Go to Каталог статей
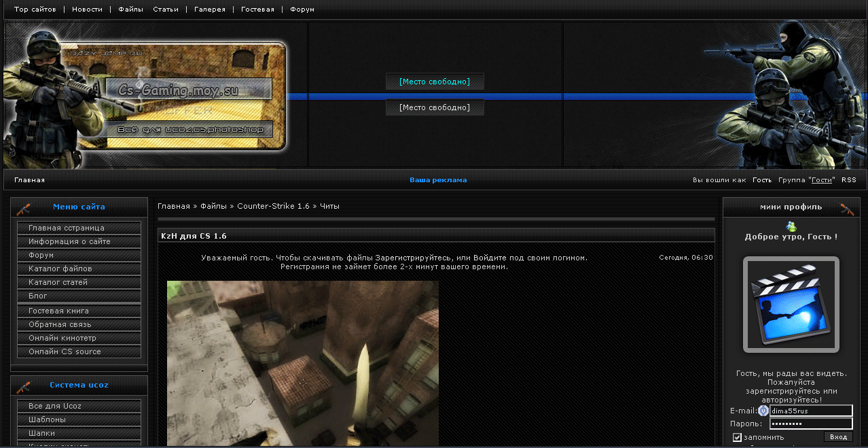This screenshot has height=448, width=868. 79,282
